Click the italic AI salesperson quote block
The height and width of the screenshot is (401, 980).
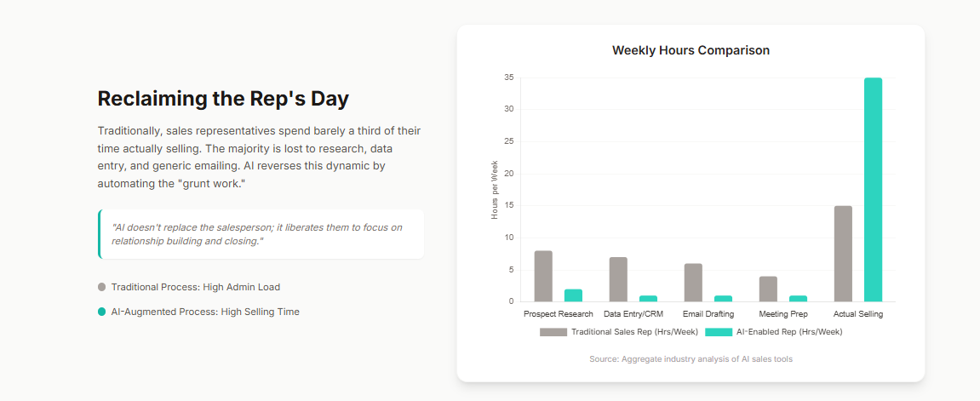coord(261,234)
